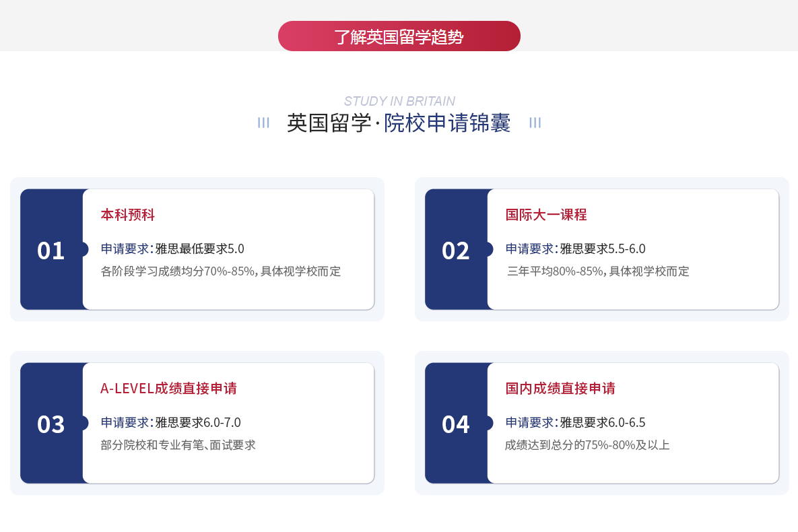Click the 03 number badge

pos(51,424)
